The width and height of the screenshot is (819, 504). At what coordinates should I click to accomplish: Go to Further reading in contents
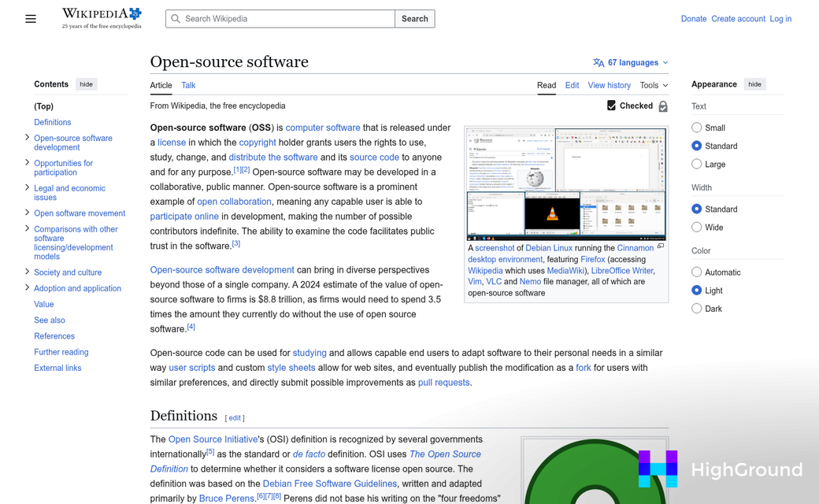click(61, 352)
